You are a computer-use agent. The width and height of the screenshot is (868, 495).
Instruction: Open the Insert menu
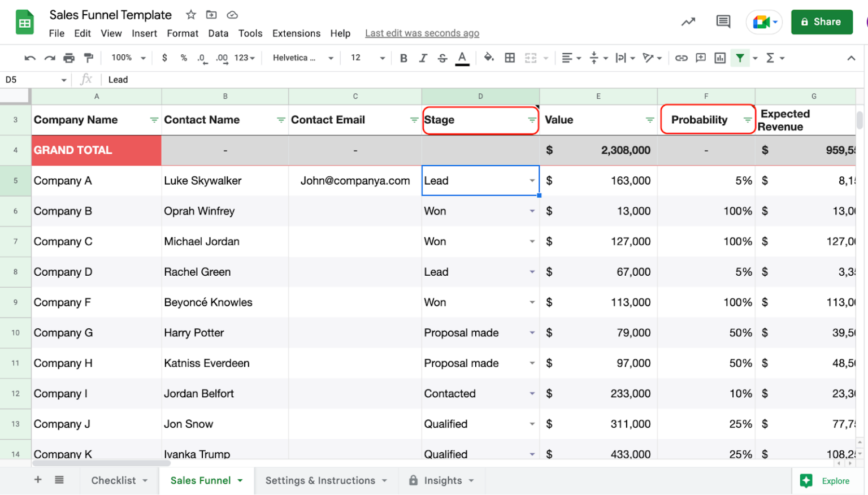[145, 33]
